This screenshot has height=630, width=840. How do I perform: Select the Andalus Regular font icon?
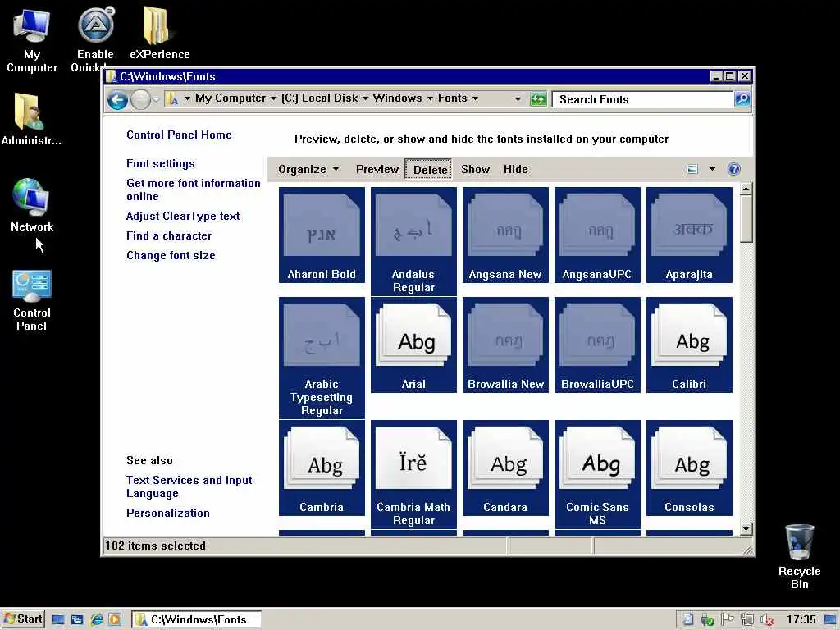tap(413, 241)
